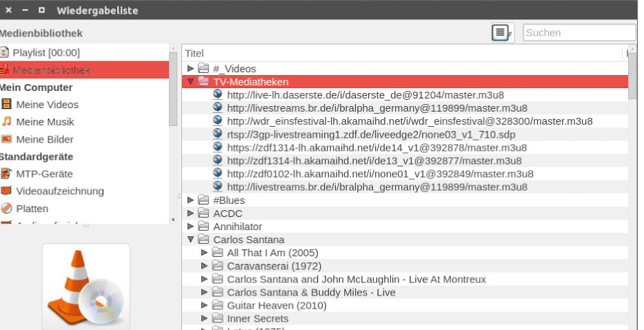644x330 pixels.
Task: Click the Guitar Heaven folder icon
Action: [x=217, y=305]
